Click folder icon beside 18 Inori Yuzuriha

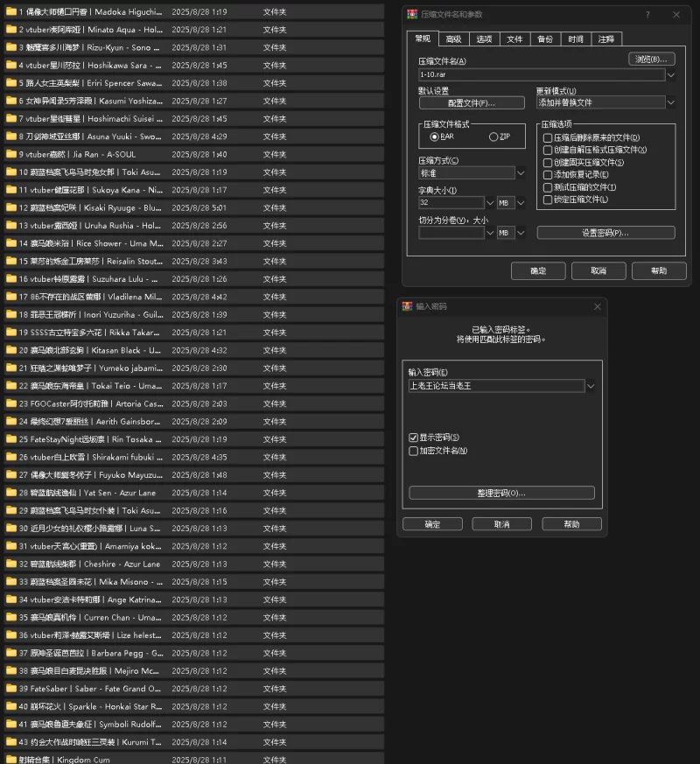click(10, 314)
